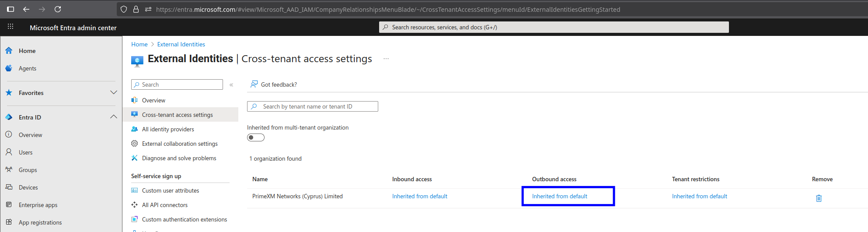Click the Outbound access column header

(x=554, y=179)
